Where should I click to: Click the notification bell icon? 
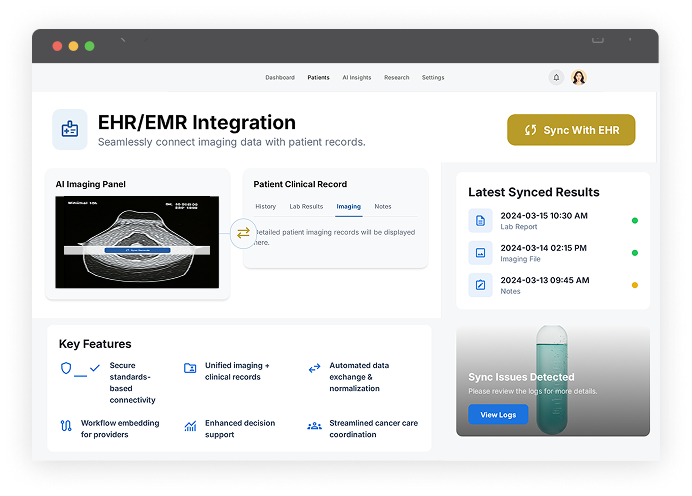click(557, 77)
